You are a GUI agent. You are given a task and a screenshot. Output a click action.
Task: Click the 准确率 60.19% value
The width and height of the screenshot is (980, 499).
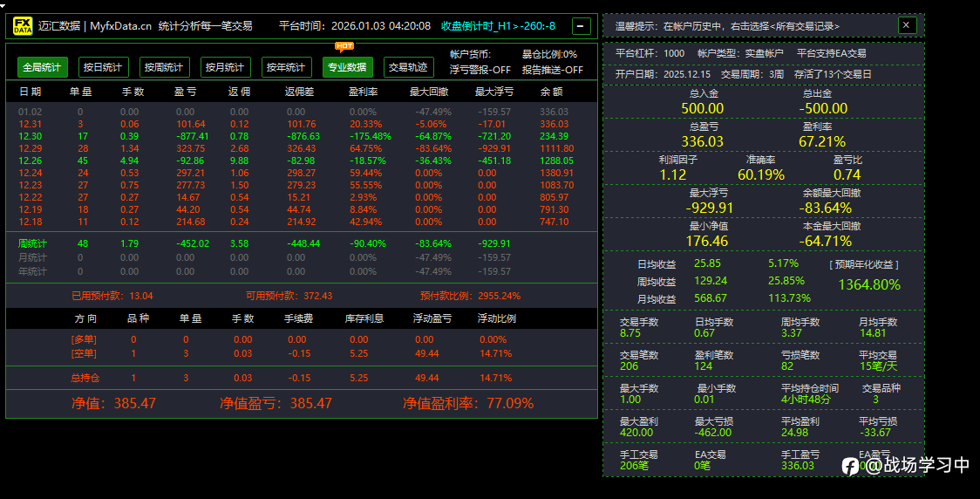tap(761, 174)
